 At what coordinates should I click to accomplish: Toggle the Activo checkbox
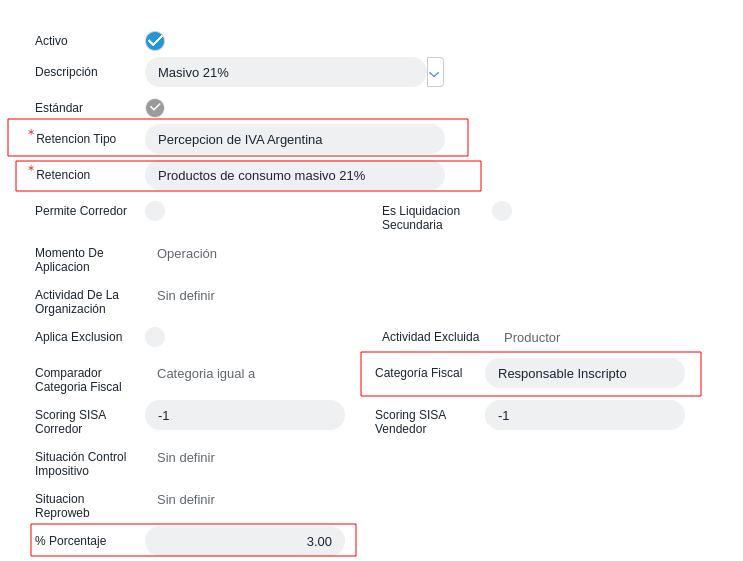(x=155, y=41)
